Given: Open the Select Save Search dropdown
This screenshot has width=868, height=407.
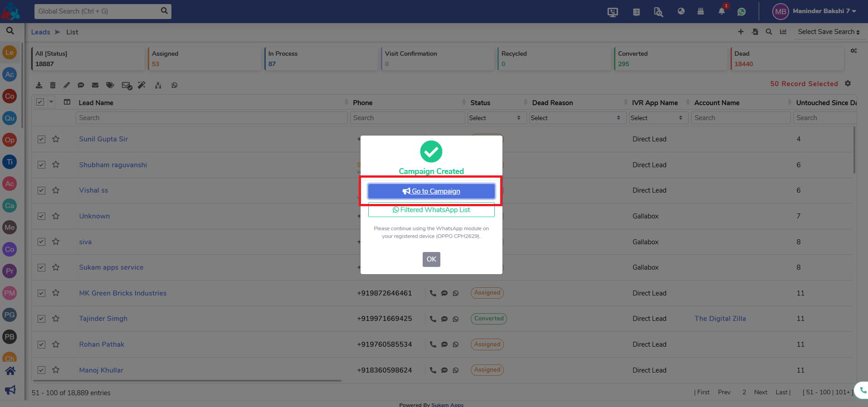Looking at the screenshot, I should [x=829, y=32].
